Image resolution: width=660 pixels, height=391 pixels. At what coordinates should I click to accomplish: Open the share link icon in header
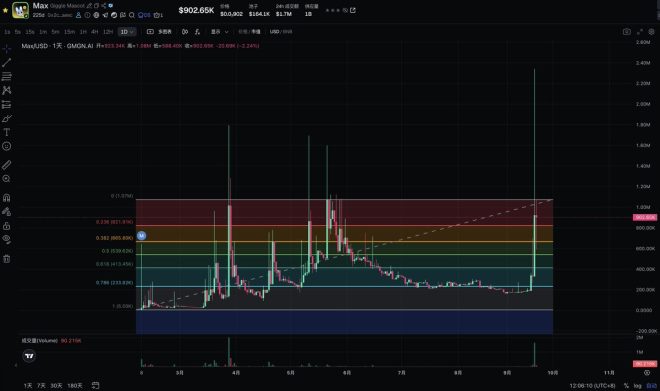point(353,10)
